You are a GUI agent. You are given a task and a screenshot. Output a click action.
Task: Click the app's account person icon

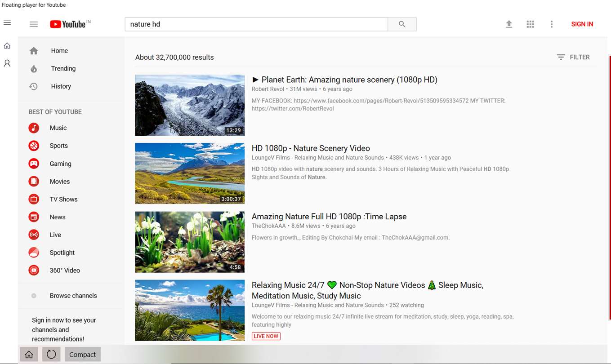pos(7,63)
